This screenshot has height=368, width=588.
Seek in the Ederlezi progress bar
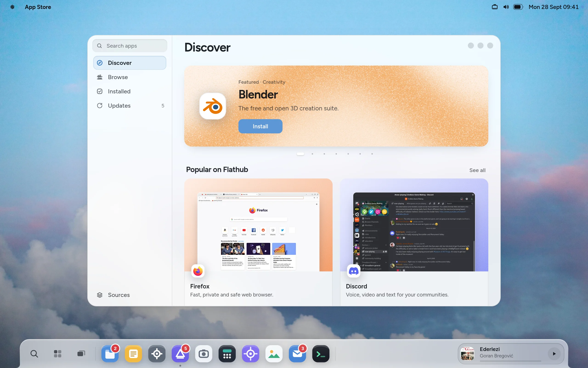[x=511, y=361]
